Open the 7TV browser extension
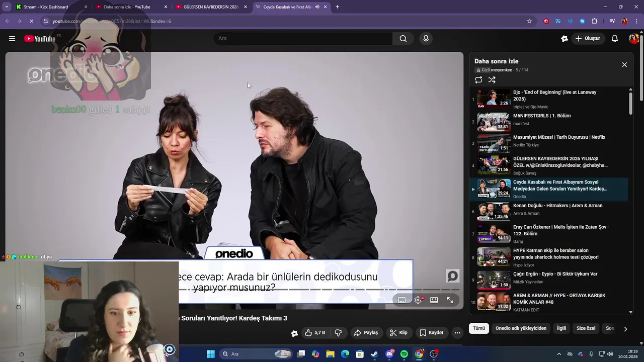The image size is (644, 362). coord(558,21)
